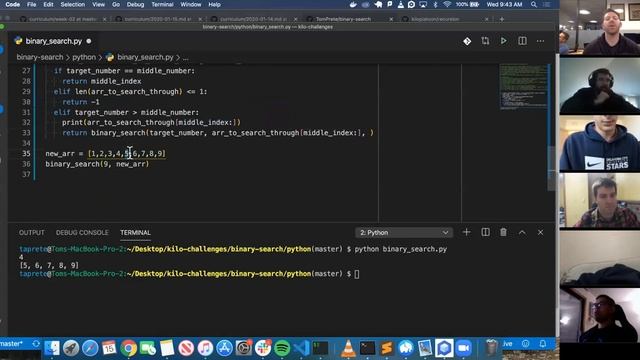This screenshot has height=360, width=640.
Task: Open the editor More Actions ellipsis
Action: coord(540,41)
